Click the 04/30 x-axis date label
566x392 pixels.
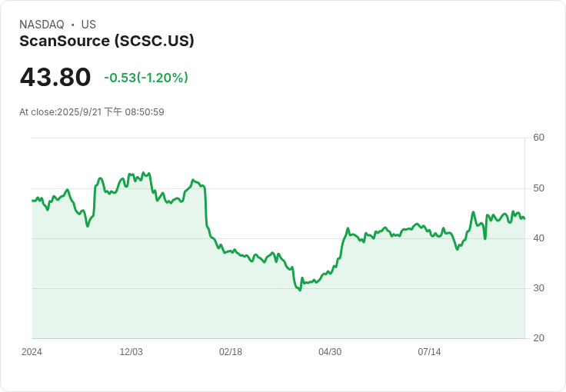330,352
